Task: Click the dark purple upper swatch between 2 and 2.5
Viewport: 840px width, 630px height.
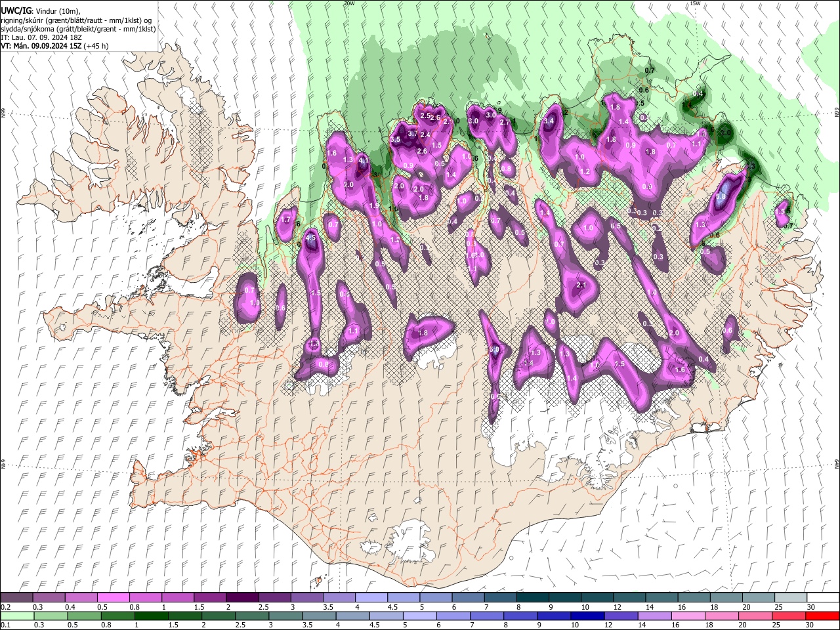Action: tap(241, 597)
